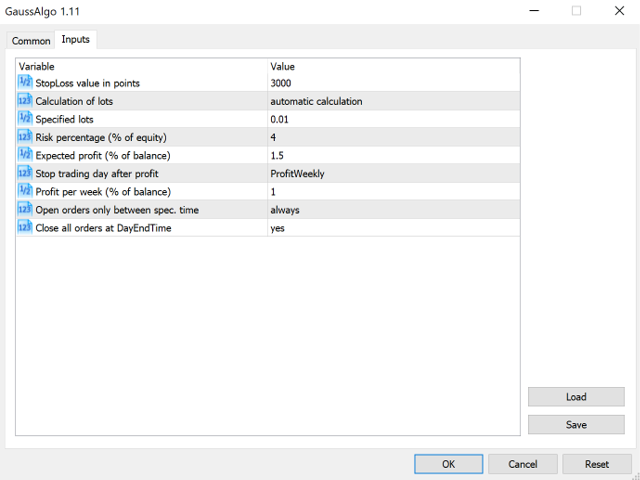Click the icon next to Calculation of lots

point(25,101)
